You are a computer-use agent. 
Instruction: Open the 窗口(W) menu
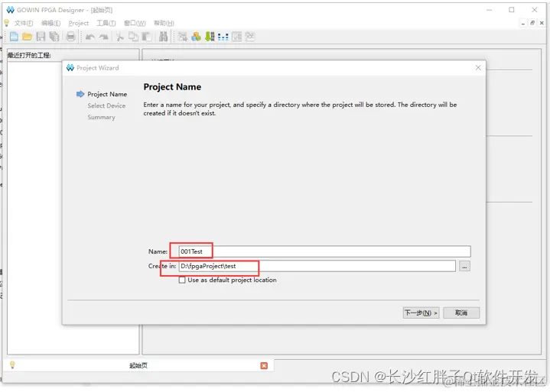135,23
